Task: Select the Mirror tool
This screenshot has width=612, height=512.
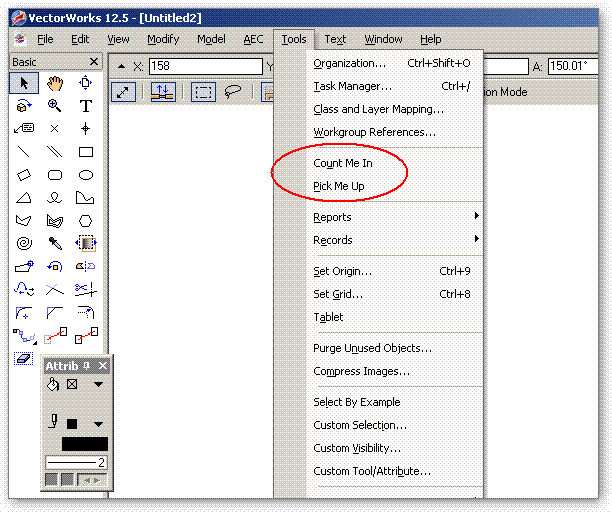Action: coord(85,267)
